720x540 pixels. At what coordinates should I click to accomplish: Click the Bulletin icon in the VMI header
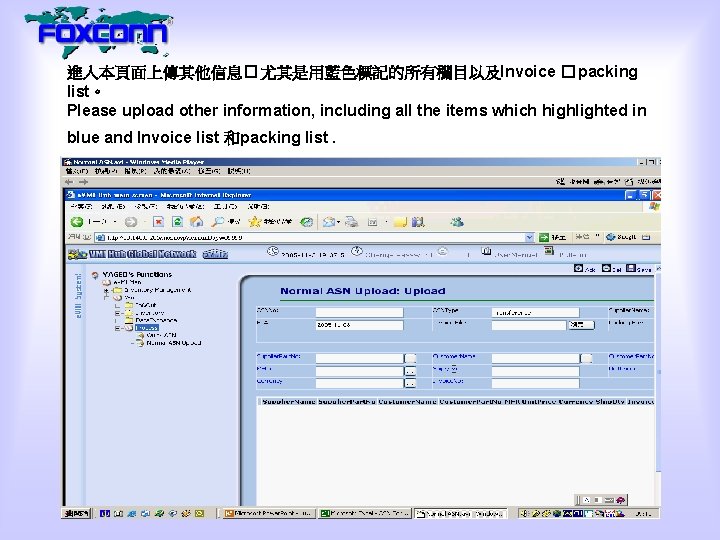coord(549,251)
